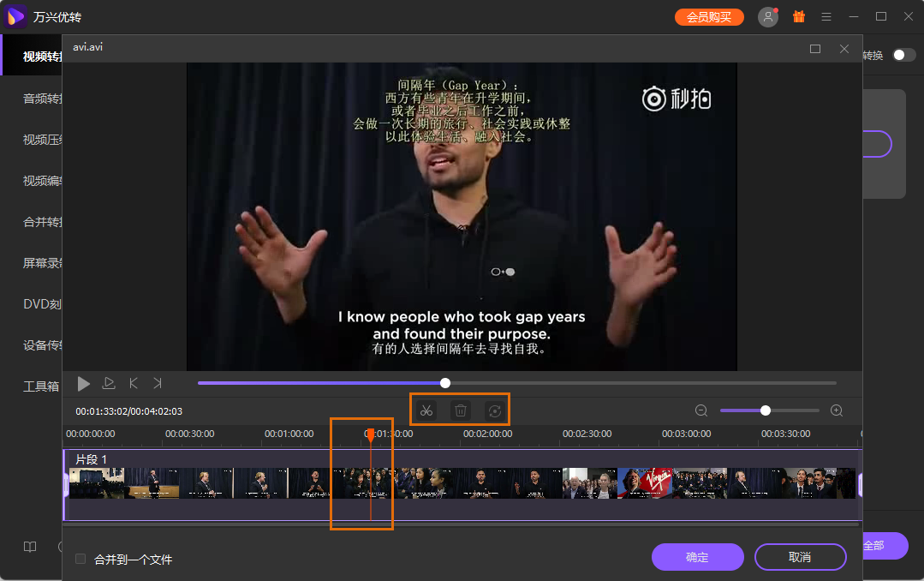Click the reset/restore icon beside the trash
Image resolution: width=924 pixels, height=581 pixels.
(x=494, y=410)
